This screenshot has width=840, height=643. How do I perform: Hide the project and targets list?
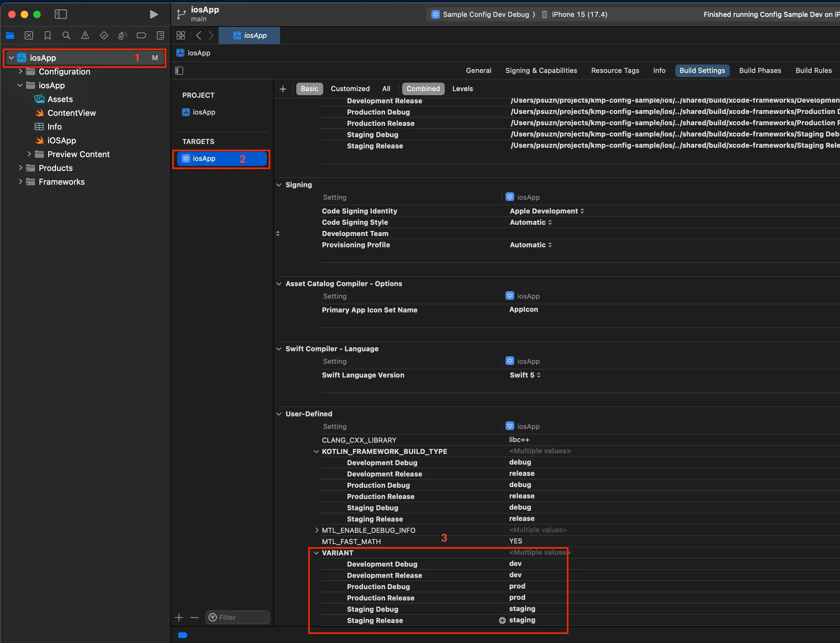[x=179, y=71]
